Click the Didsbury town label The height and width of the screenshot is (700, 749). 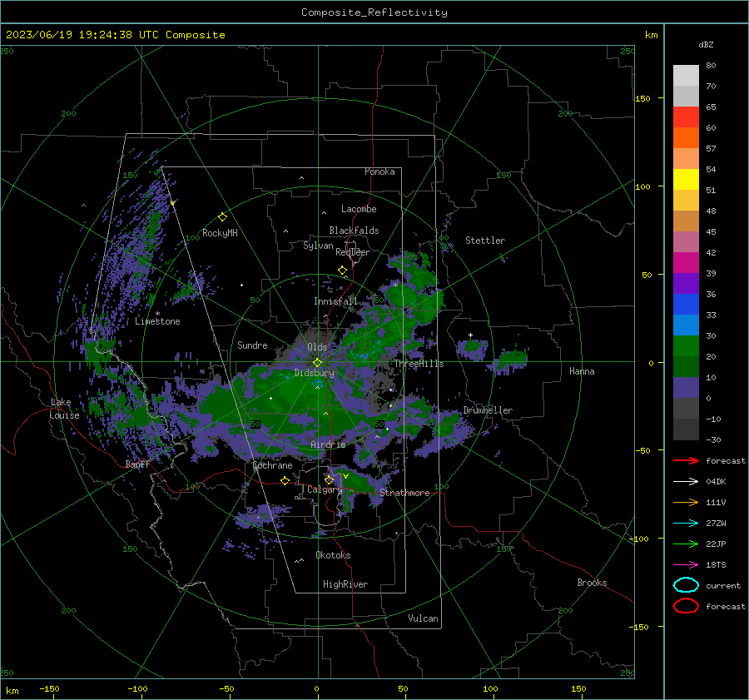[314, 373]
